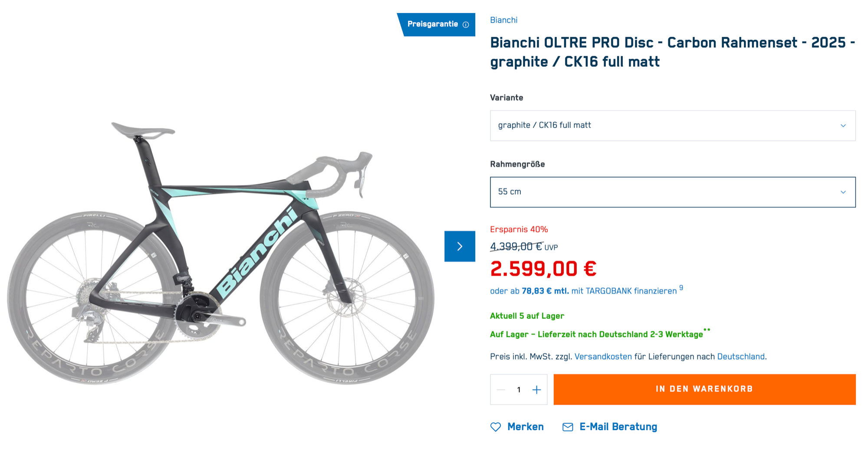
Task: Open the Variante dropdown
Action: (x=672, y=126)
